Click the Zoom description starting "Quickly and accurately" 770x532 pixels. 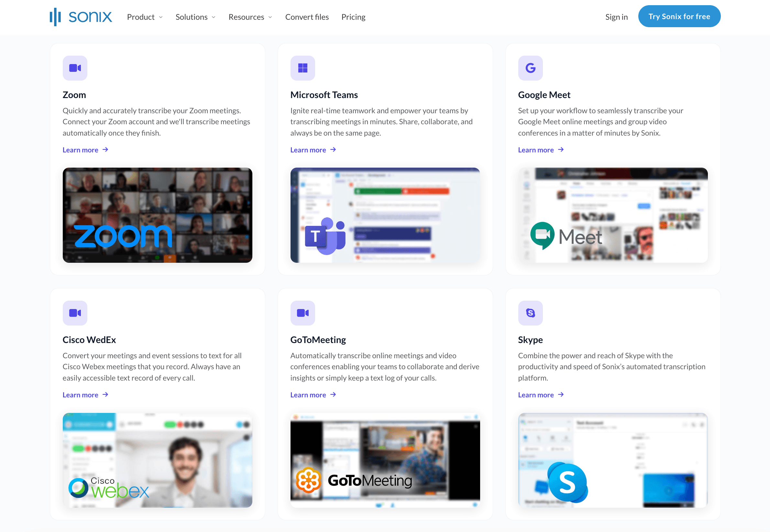coord(156,122)
